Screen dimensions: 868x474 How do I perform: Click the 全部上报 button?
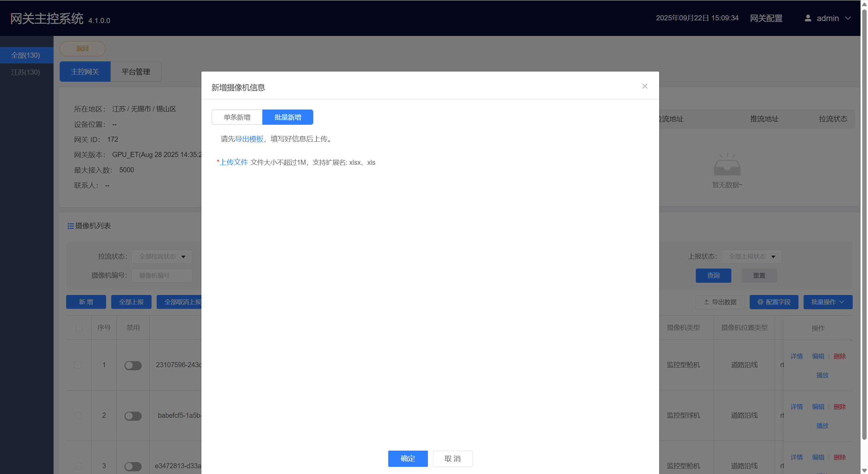(x=131, y=302)
